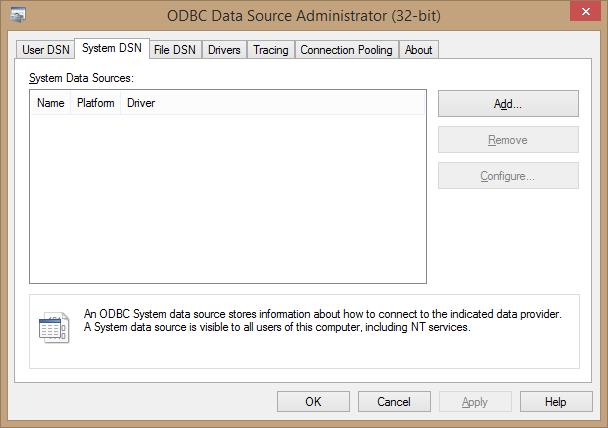
Task: Open the File DSN tab
Action: coord(175,50)
